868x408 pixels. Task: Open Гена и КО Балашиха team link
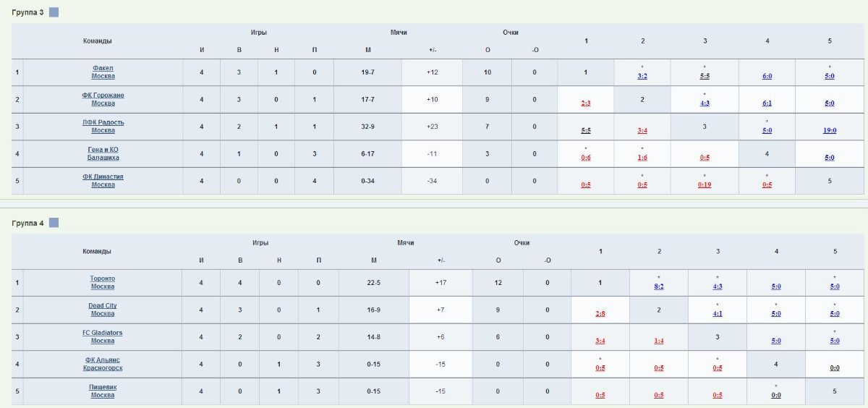103,153
